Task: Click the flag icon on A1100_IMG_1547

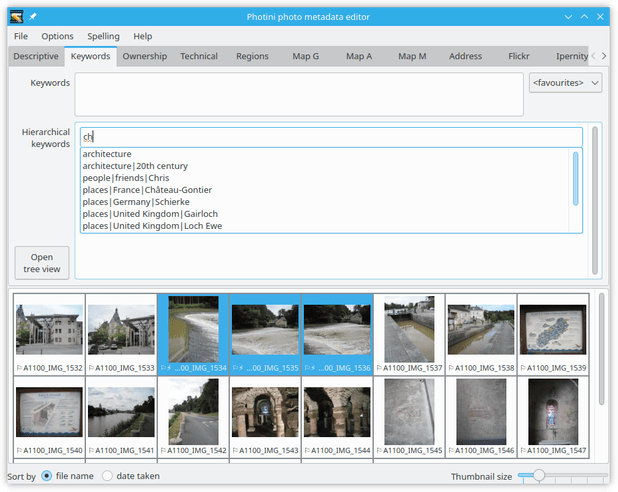Action: pyautogui.click(x=523, y=450)
